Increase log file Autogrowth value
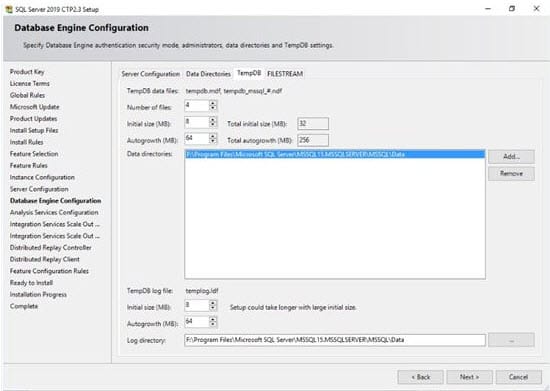 click(x=213, y=319)
